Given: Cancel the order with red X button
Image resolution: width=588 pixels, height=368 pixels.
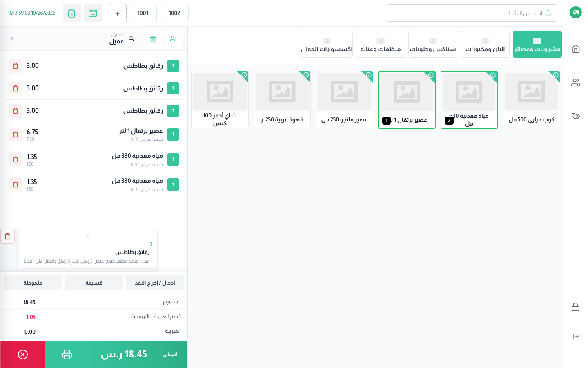Looking at the screenshot, I should pos(23,355).
